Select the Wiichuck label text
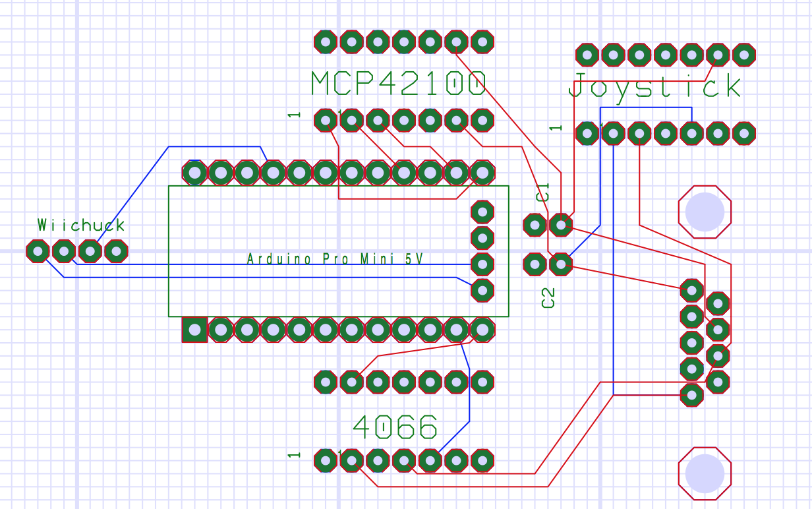The width and height of the screenshot is (812, 509). [x=81, y=225]
